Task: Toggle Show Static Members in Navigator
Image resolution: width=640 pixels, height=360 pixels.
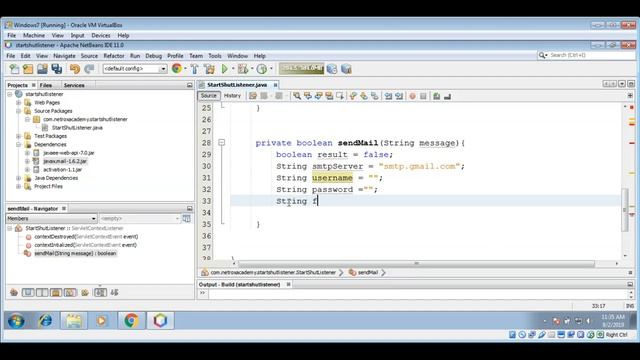Action: tap(42, 292)
